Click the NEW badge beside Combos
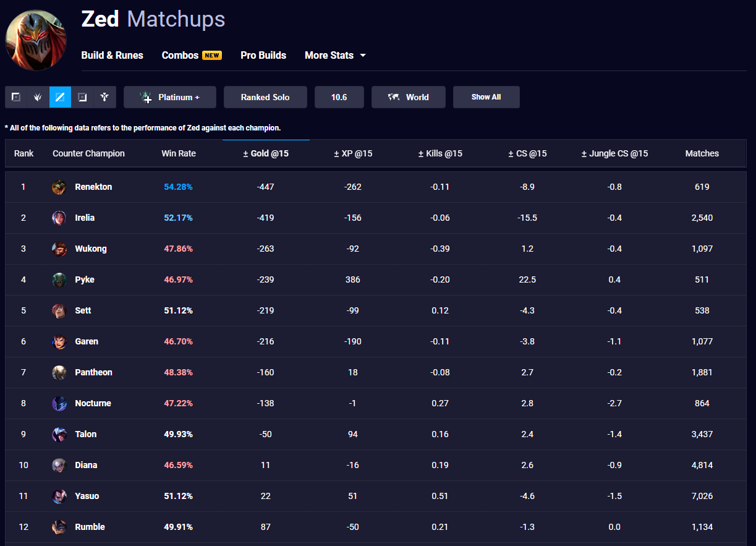 [212, 55]
